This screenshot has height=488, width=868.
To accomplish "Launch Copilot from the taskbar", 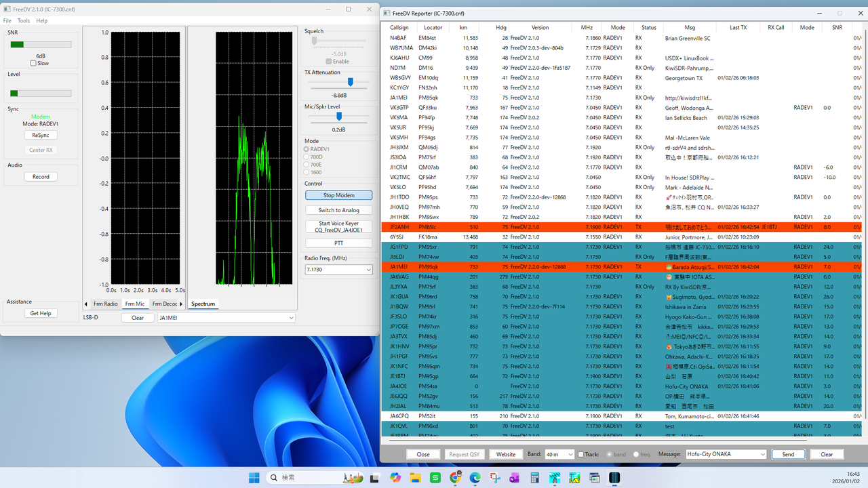I will (x=395, y=478).
